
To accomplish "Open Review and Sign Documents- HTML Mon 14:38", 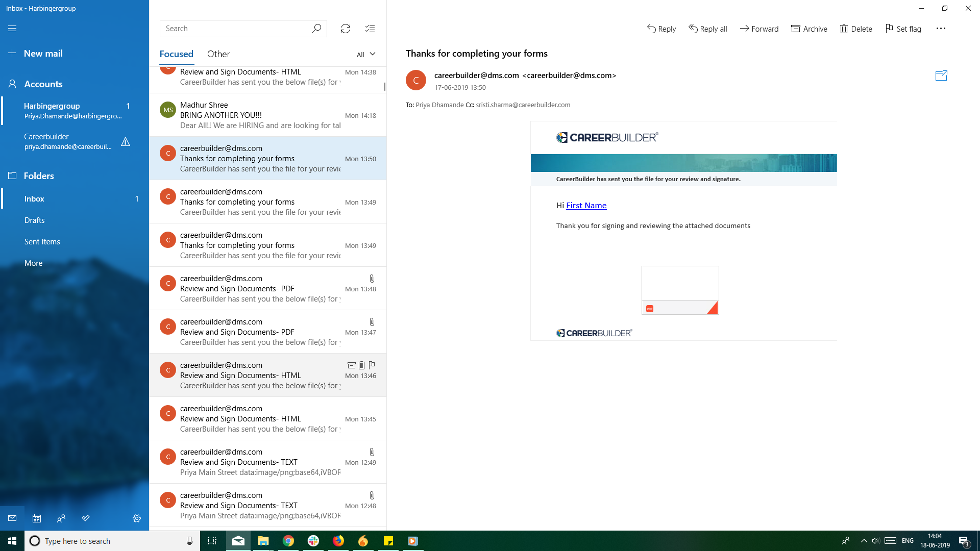I will pyautogui.click(x=268, y=79).
